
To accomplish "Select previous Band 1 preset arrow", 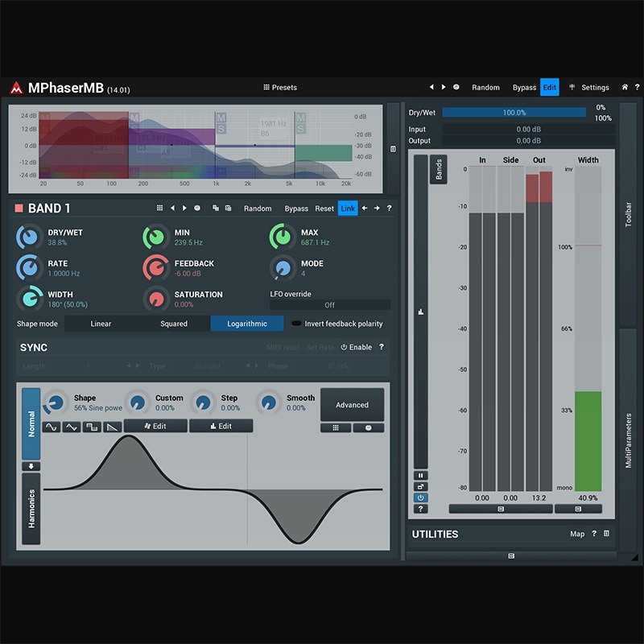I will 172,208.
